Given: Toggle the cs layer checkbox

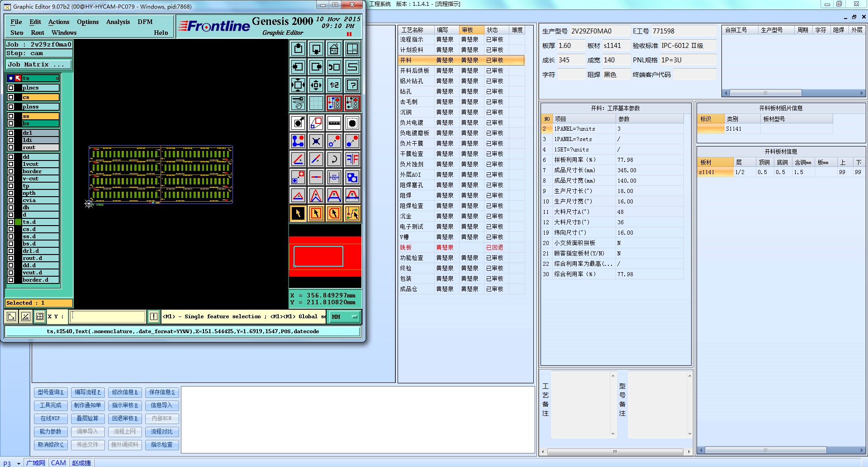Looking at the screenshot, I should click(x=11, y=97).
